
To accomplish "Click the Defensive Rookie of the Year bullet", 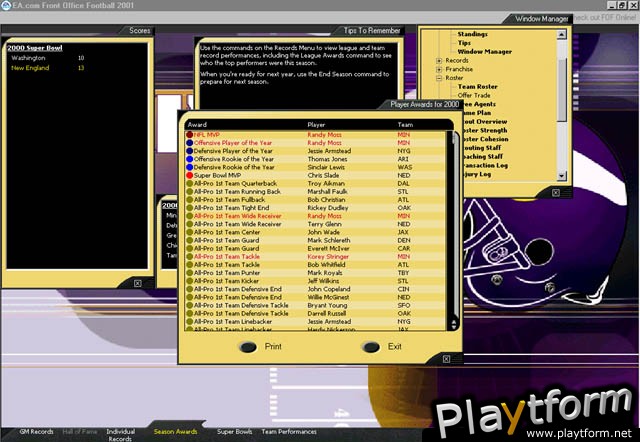I will (x=189, y=167).
